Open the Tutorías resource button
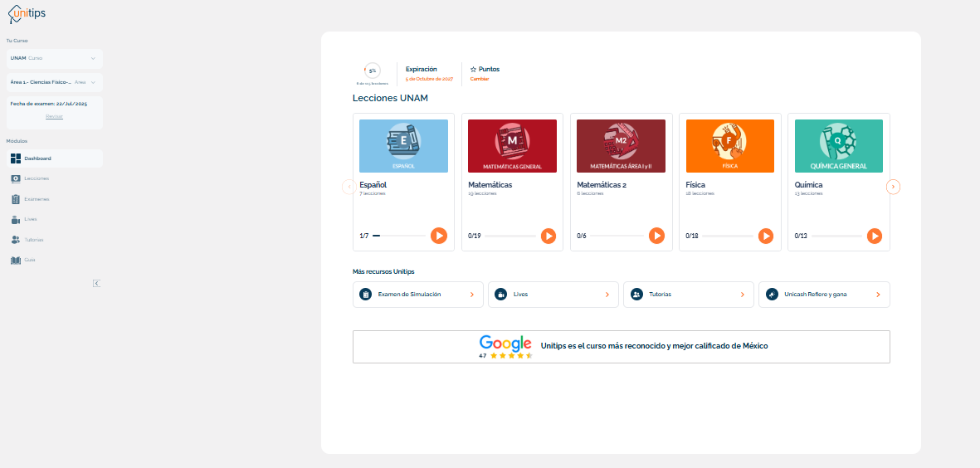 pyautogui.click(x=689, y=295)
